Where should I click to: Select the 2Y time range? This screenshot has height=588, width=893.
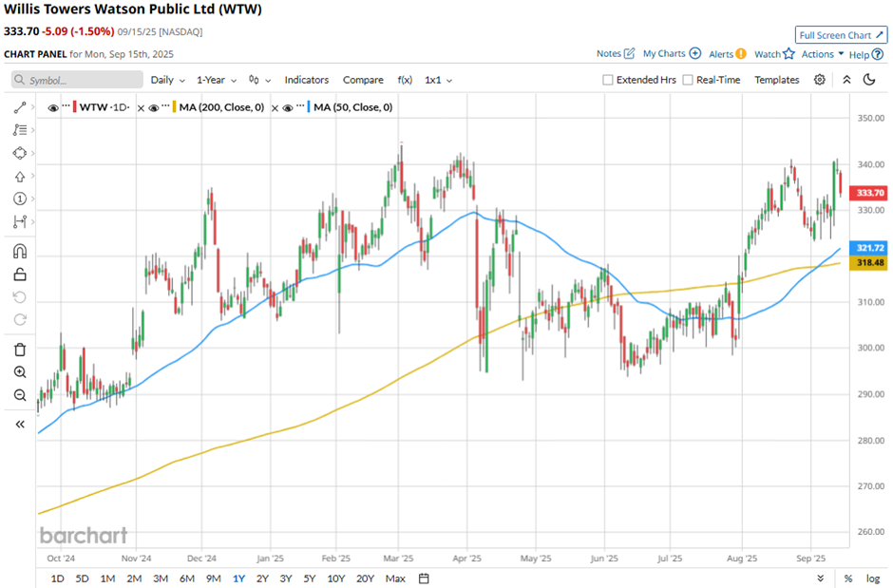[x=262, y=579]
